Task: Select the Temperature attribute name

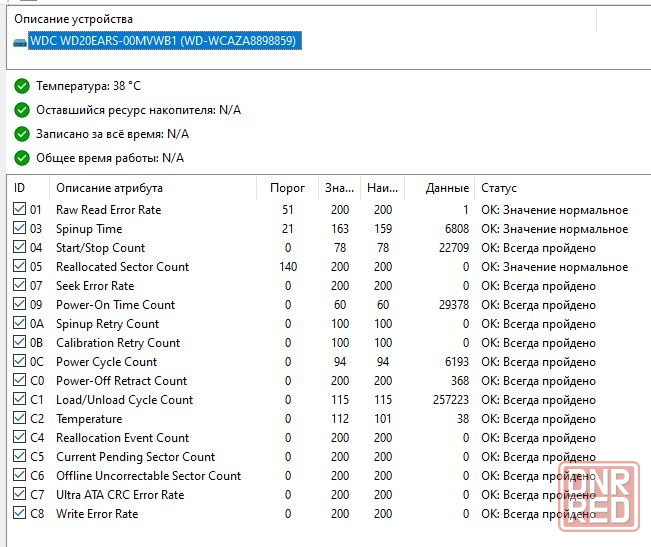Action: pyautogui.click(x=89, y=419)
